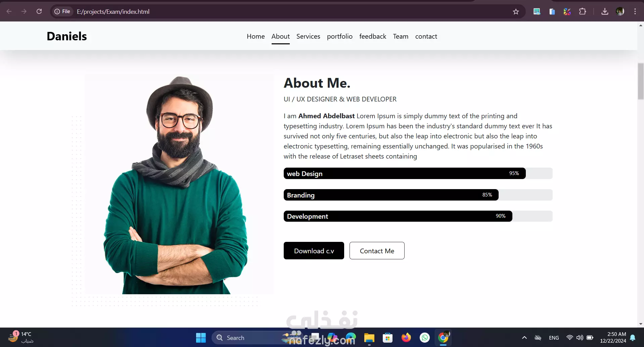Click the blue mobile-devices extension icon

click(x=552, y=11)
